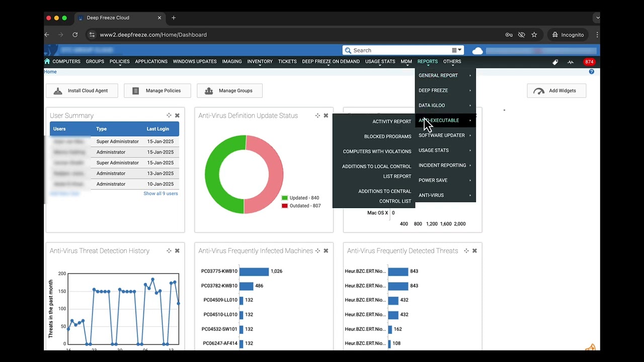Image resolution: width=644 pixels, height=362 pixels.
Task: Sort by the Last Login column header
Action: pos(158,129)
